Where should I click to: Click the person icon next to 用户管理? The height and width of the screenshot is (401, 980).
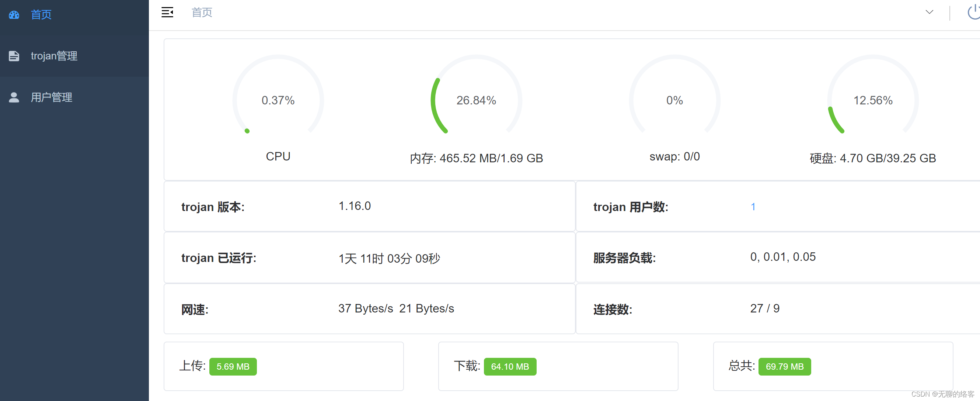[x=14, y=97]
